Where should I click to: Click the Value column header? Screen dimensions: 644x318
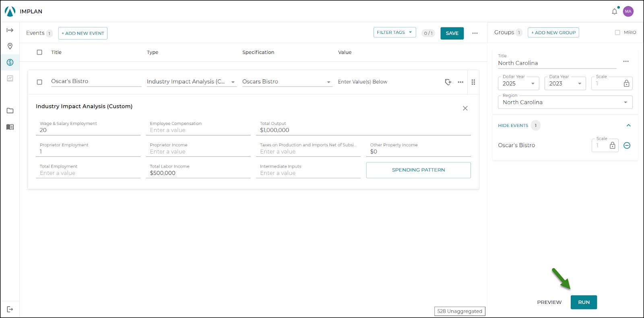[345, 52]
